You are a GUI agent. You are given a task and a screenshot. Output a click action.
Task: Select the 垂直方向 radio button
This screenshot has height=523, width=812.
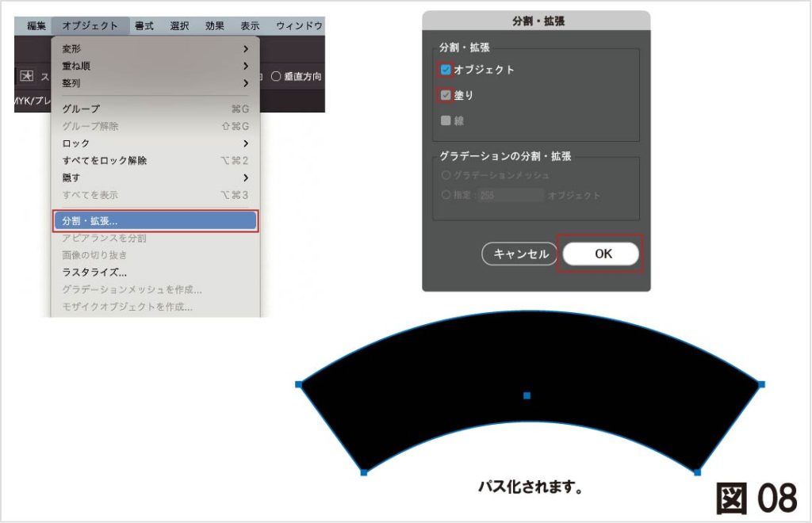[x=276, y=77]
